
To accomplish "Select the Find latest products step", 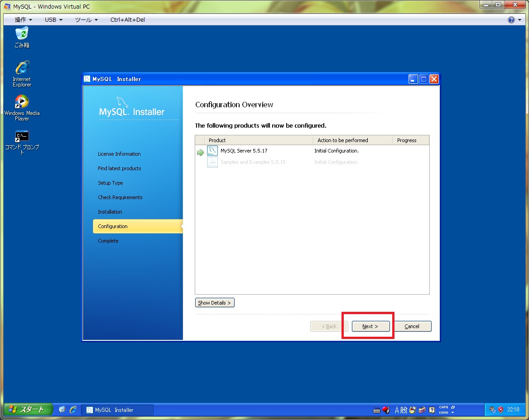I will (120, 168).
